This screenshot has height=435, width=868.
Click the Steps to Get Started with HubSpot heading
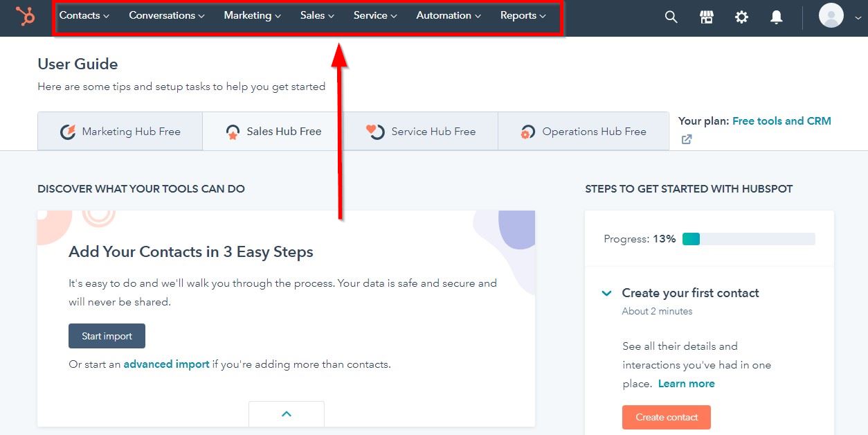689,189
